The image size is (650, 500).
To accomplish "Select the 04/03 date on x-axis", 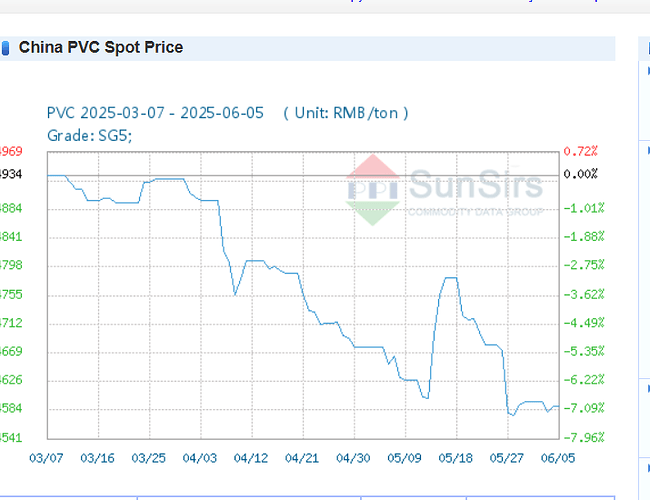I will tap(200, 457).
